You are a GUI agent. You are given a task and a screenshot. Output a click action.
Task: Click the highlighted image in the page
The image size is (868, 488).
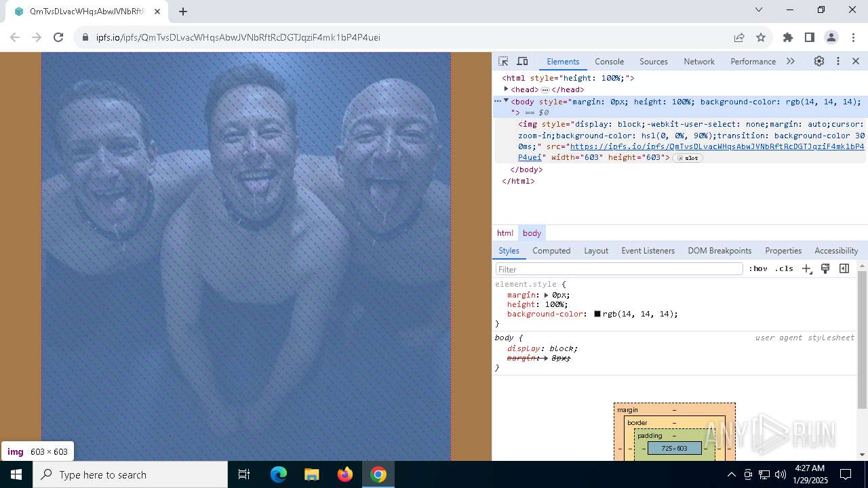coord(246,256)
